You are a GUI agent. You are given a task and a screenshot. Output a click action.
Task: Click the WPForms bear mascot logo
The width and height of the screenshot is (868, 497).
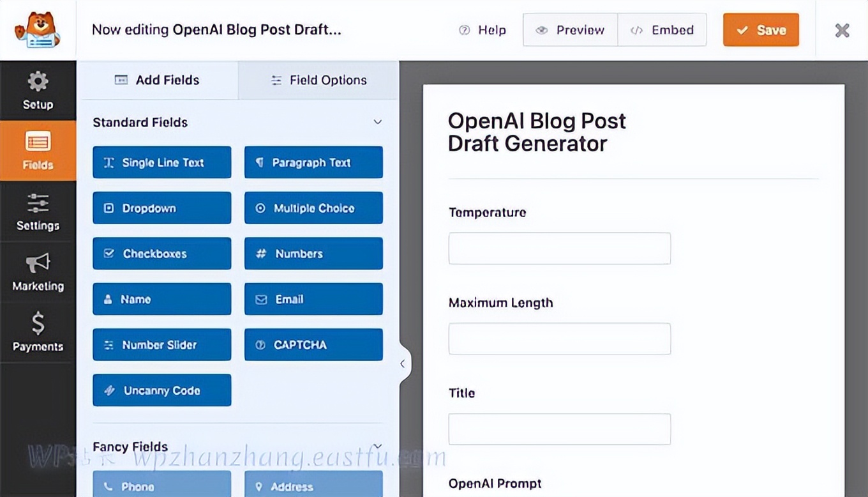pos(38,30)
